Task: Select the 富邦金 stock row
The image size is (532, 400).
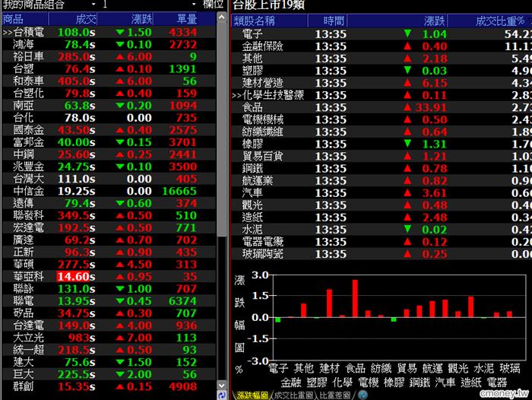Action: click(x=109, y=142)
